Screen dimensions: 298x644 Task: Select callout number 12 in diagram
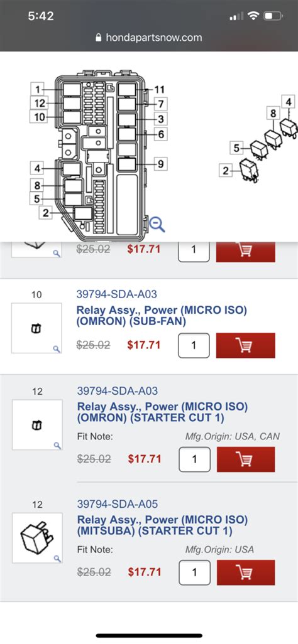click(x=39, y=103)
